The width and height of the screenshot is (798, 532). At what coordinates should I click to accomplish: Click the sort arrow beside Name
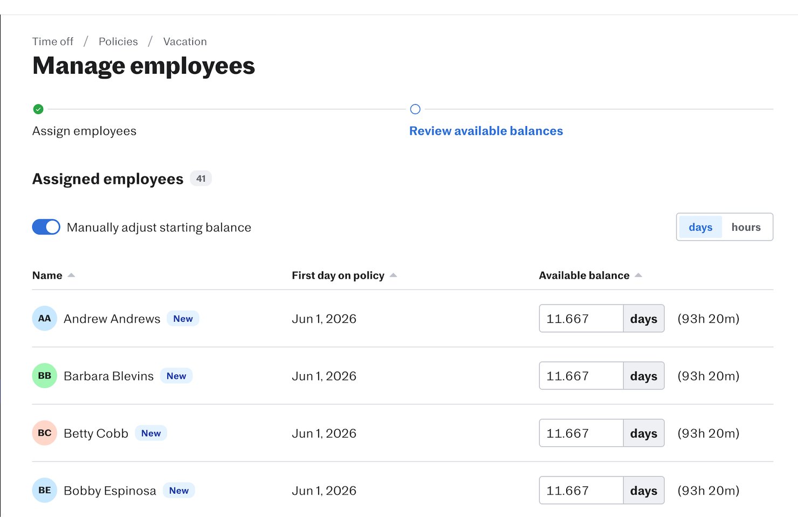point(71,275)
